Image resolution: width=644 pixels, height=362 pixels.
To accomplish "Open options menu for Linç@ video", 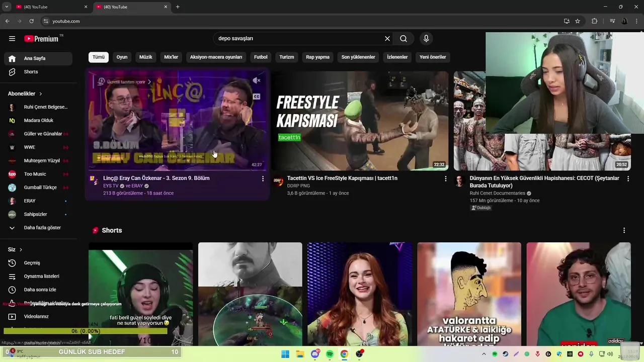I will (263, 178).
